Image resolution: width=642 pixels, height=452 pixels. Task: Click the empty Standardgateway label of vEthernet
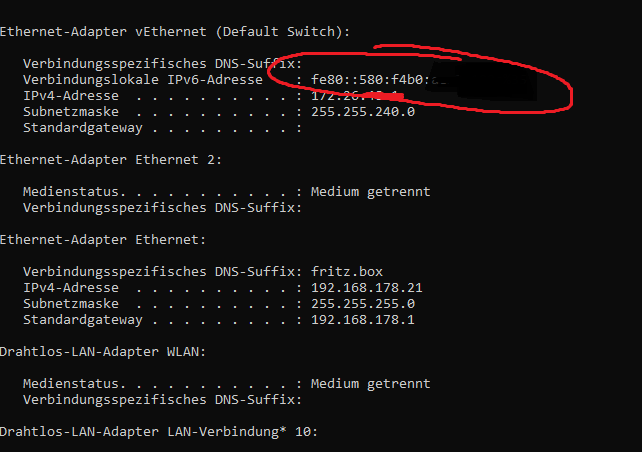coord(83,128)
